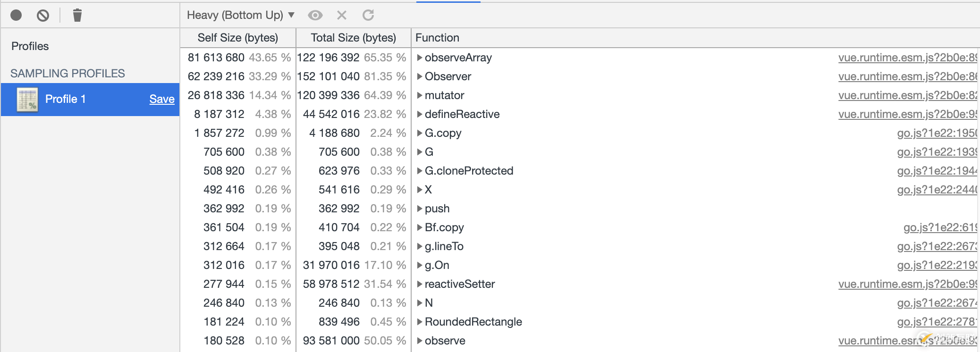This screenshot has width=980, height=352.
Task: Open the Heavy (Bottom Up) view dropdown
Action: [241, 15]
